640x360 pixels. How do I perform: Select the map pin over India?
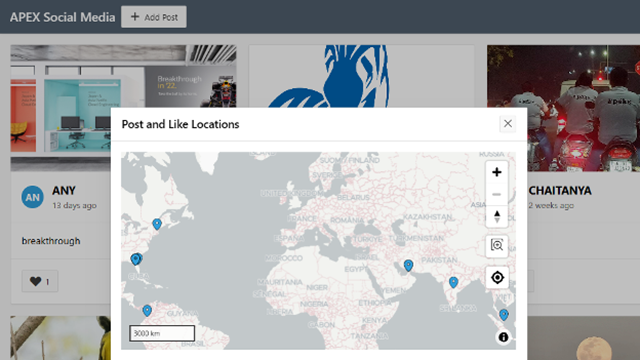coord(453,282)
